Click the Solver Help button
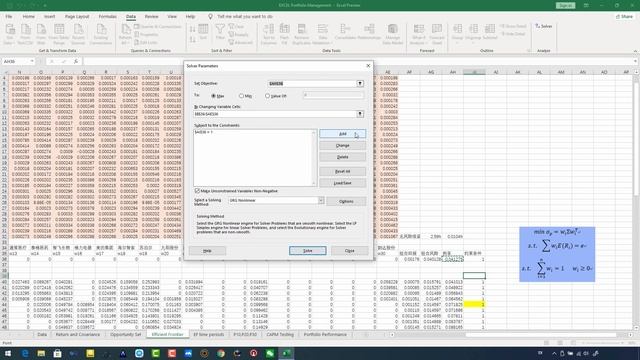This screenshot has height=360, width=640. (207, 251)
